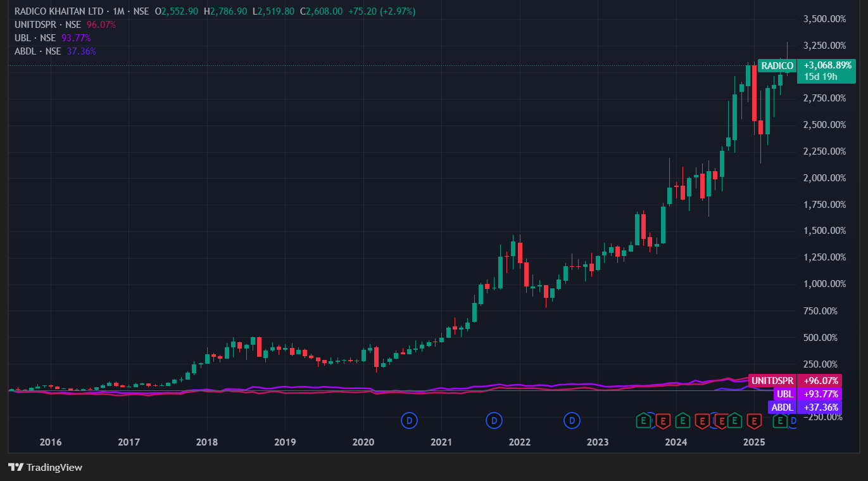Click red earnings marker above the 2025 label
This screenshot has width=868, height=481.
pos(753,420)
